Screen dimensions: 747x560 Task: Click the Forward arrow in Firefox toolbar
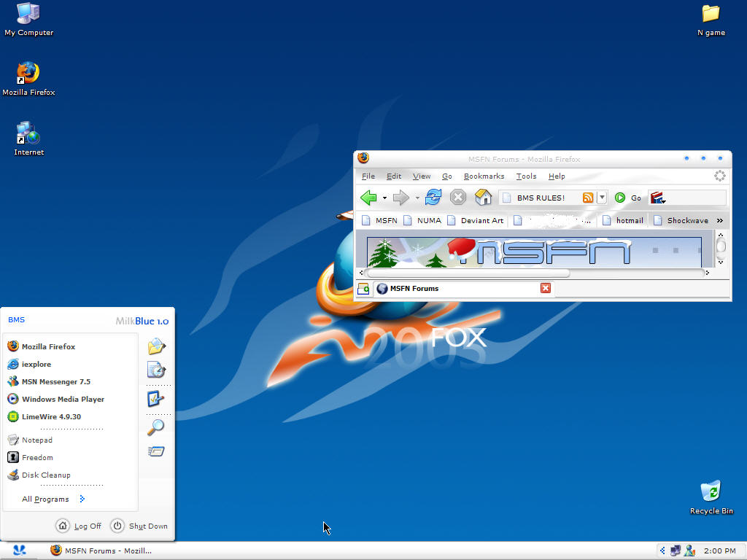(x=401, y=198)
